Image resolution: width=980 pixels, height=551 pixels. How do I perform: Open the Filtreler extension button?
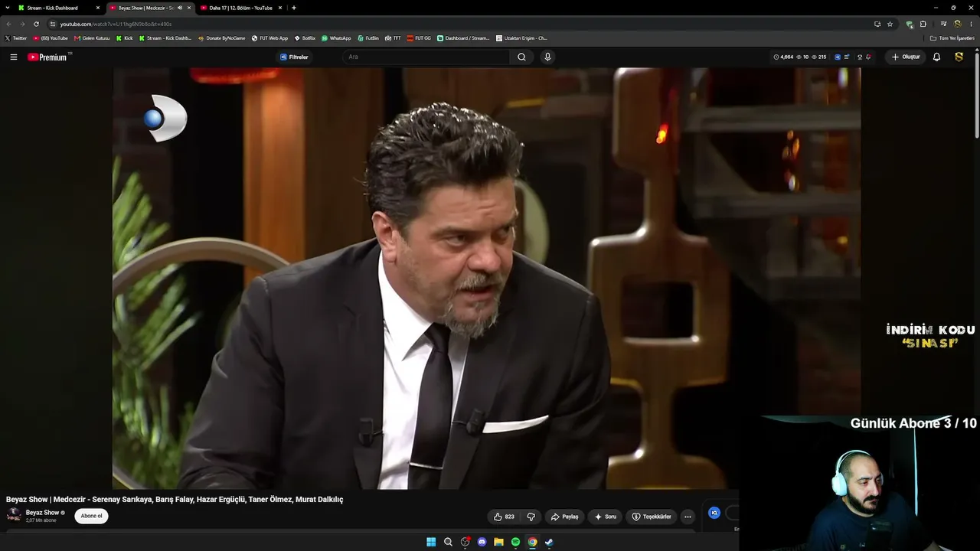click(x=294, y=57)
